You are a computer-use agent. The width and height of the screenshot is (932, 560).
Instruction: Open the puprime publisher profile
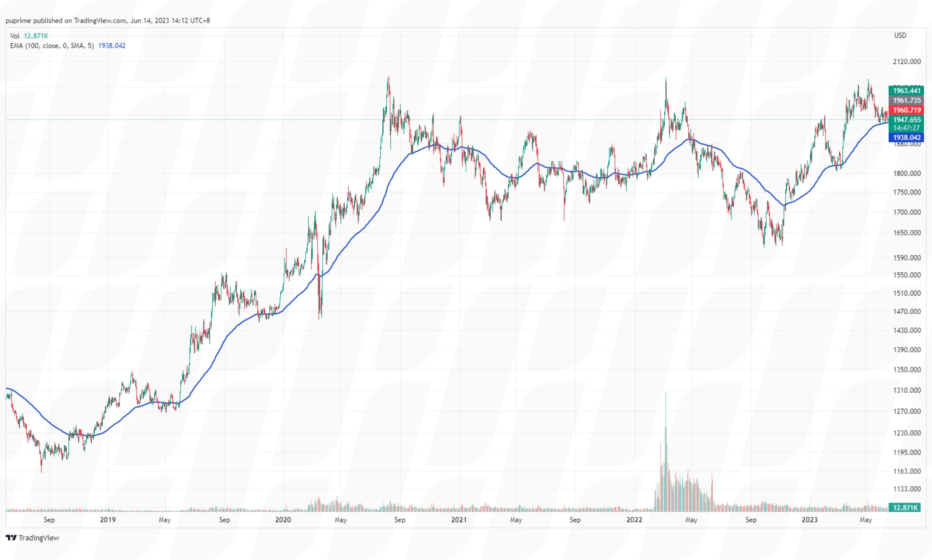coord(18,21)
